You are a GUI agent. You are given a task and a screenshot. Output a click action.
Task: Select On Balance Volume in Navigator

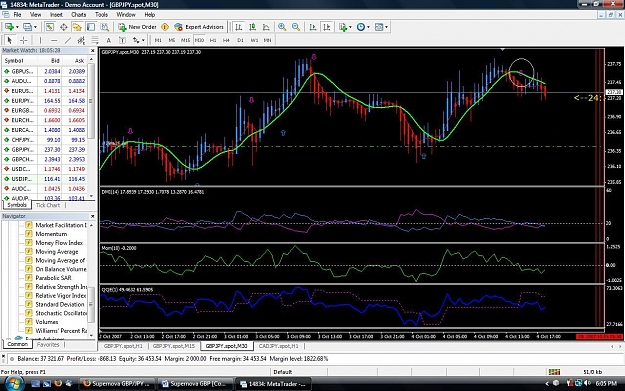(61, 269)
